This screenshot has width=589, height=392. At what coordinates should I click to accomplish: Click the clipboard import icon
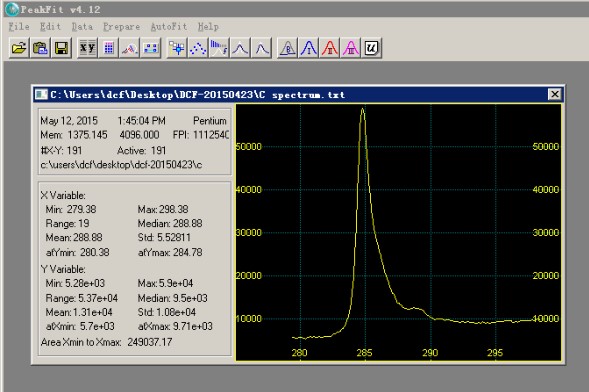[x=40, y=48]
